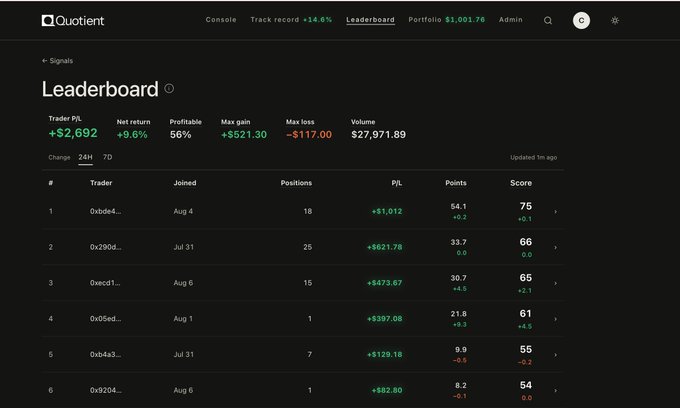Click the score 75 value

coord(526,206)
